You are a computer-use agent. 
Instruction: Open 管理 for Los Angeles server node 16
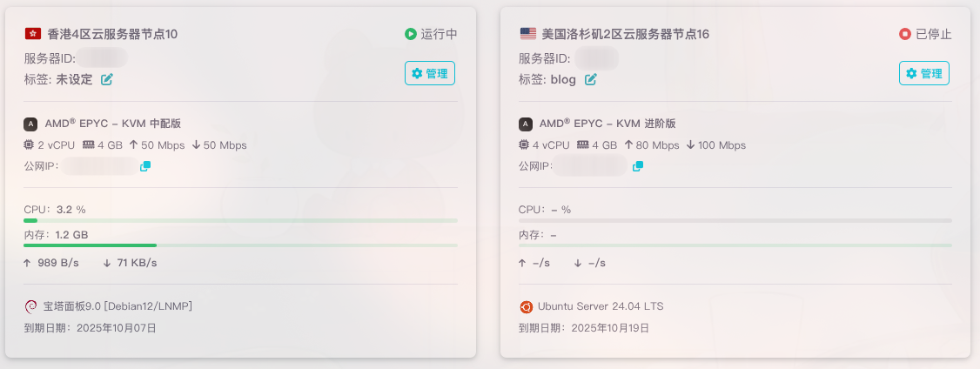[x=923, y=73]
